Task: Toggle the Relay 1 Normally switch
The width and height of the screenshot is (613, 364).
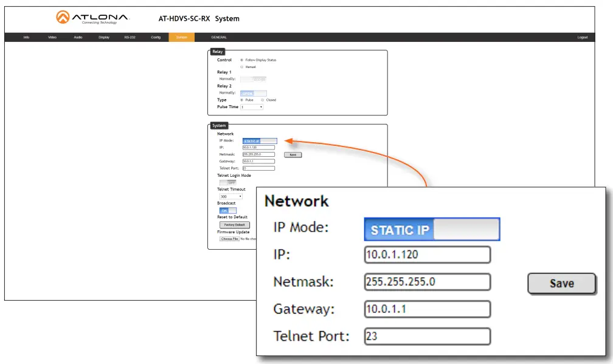Action: tap(254, 79)
